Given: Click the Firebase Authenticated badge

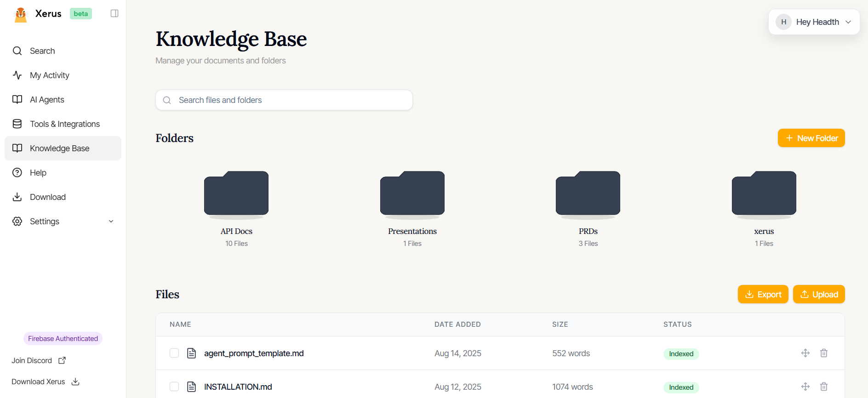Looking at the screenshot, I should pyautogui.click(x=63, y=339).
